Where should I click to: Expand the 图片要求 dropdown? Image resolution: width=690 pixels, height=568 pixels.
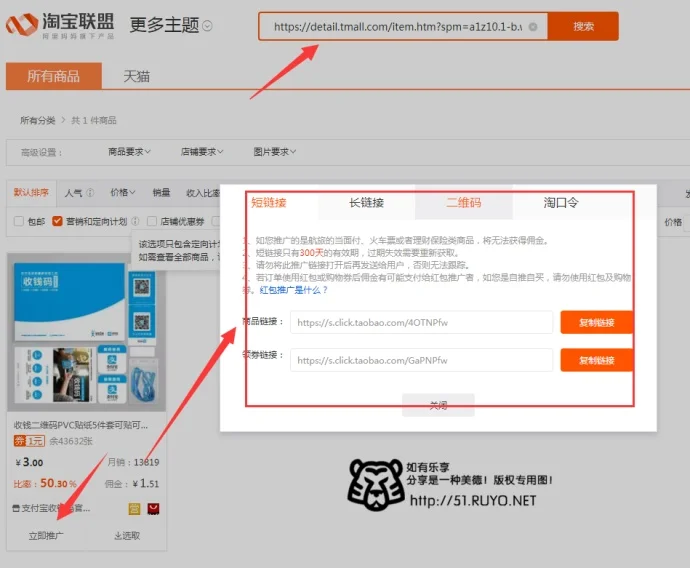tap(275, 152)
